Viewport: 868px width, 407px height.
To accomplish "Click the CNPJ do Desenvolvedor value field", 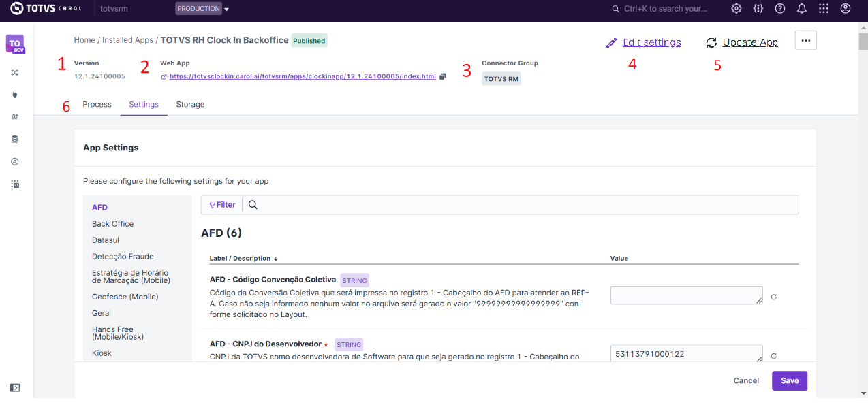I will pos(686,354).
